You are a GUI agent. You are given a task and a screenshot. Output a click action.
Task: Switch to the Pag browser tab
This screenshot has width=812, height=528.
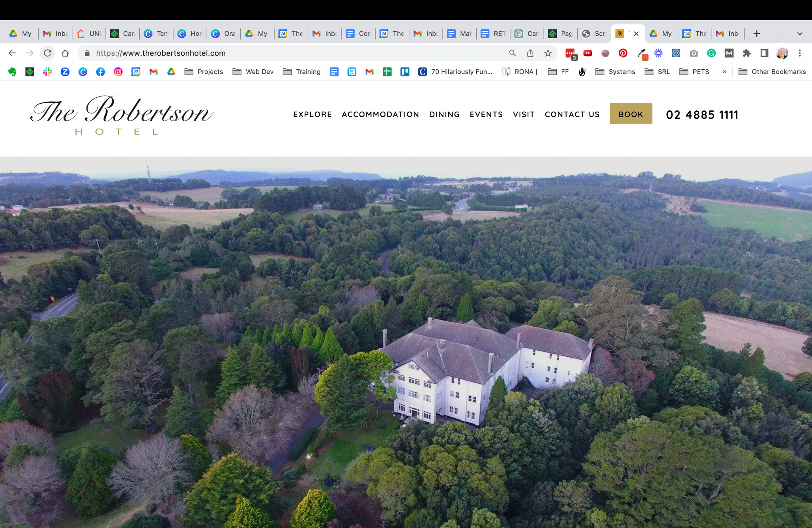[560, 34]
